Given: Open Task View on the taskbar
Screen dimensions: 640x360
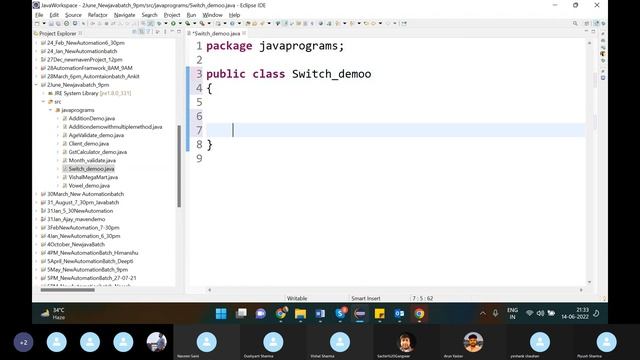Looking at the screenshot, I should 241,313.
